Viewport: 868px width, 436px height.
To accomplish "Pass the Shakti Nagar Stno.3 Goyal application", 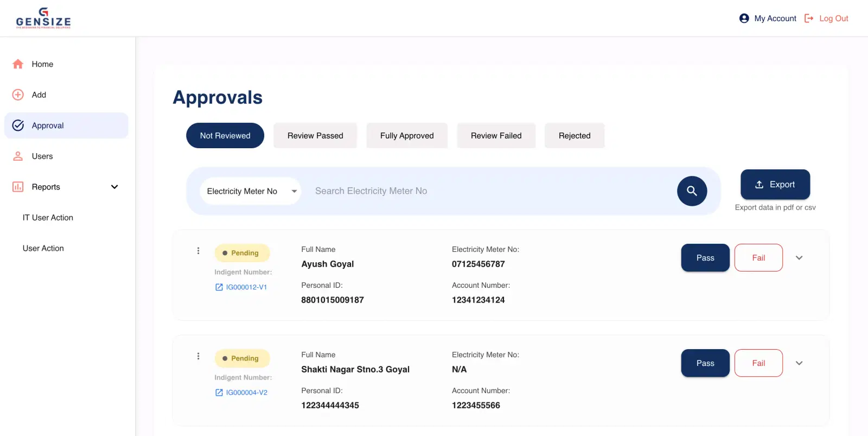I will pyautogui.click(x=705, y=363).
